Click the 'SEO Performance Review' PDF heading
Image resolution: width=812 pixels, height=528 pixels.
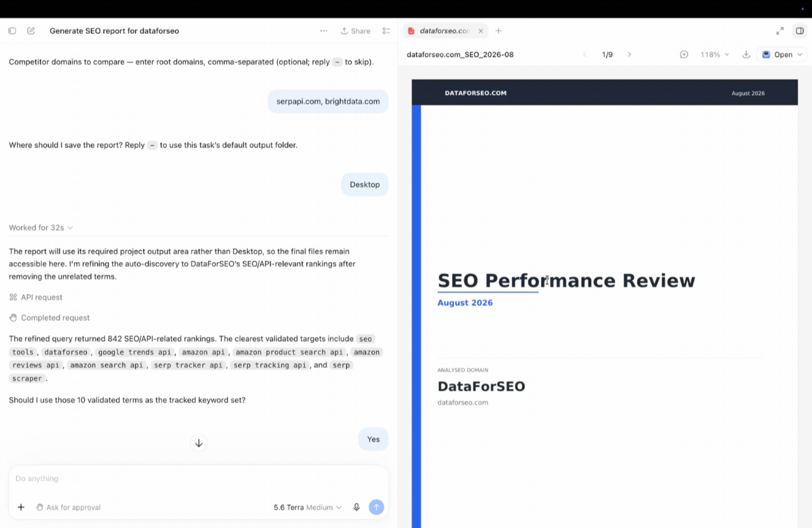[566, 280]
